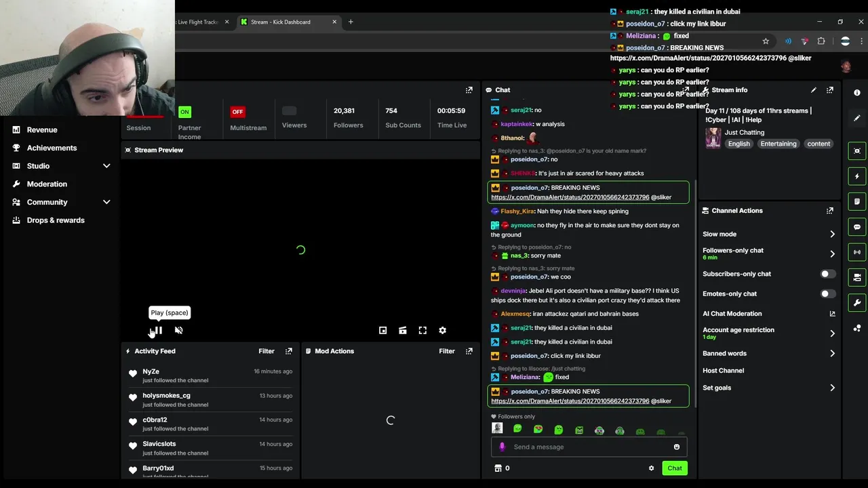This screenshot has height=488, width=868.
Task: Pop out the Mod Actions panel
Action: point(469,351)
